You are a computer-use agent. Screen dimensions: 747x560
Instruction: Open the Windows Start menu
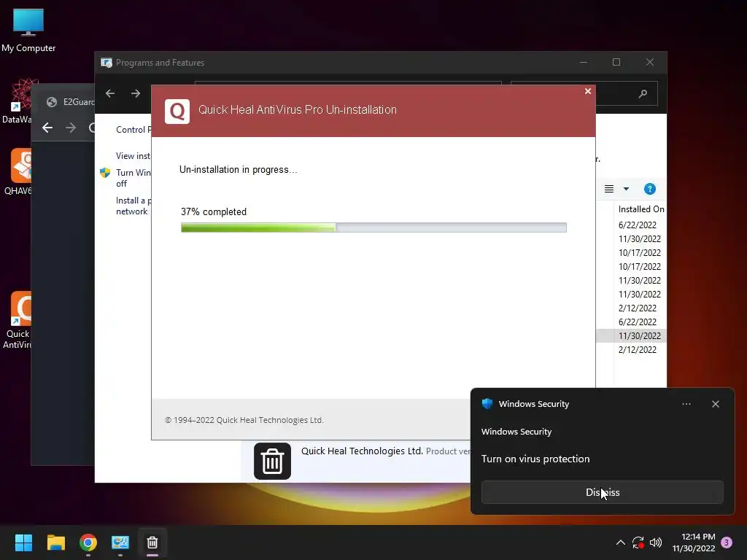[23, 542]
